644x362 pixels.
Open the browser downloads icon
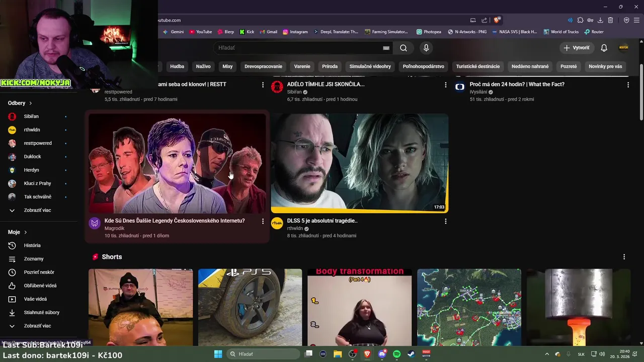[600, 20]
